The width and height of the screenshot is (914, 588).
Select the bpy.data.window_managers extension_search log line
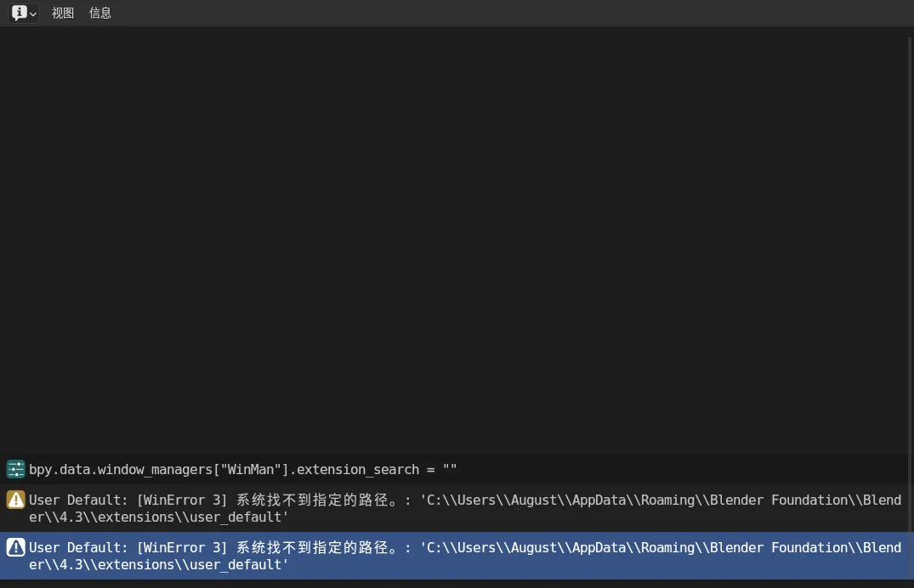pyautogui.click(x=242, y=469)
